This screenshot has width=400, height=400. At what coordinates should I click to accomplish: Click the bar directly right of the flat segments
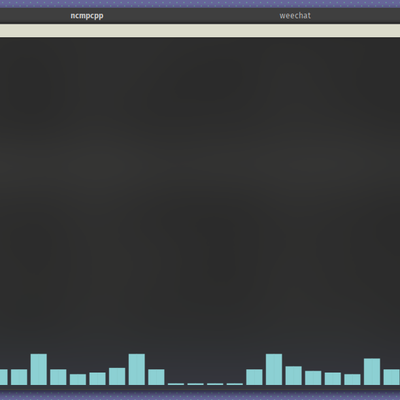pyautogui.click(x=254, y=377)
